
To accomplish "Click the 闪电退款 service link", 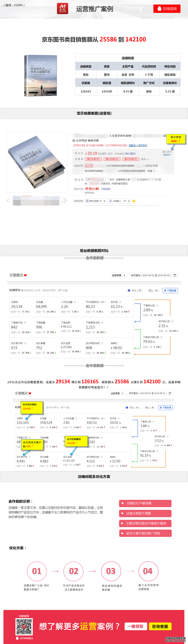I will [106, 189].
